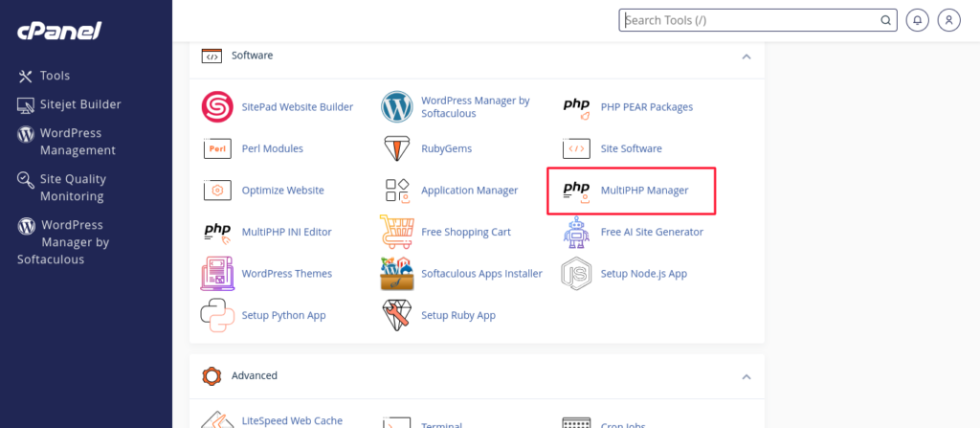Click the Site Software link
The height and width of the screenshot is (428, 980).
click(x=632, y=148)
